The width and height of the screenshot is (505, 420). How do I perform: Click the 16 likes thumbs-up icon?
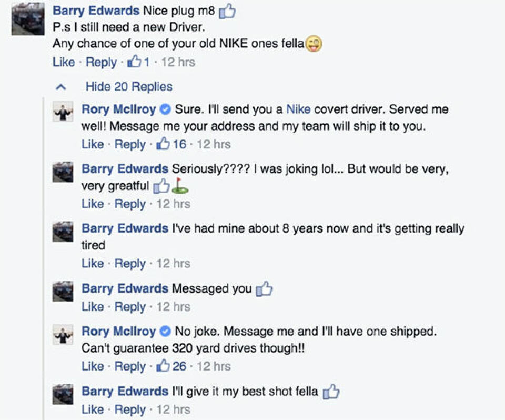[x=164, y=144]
